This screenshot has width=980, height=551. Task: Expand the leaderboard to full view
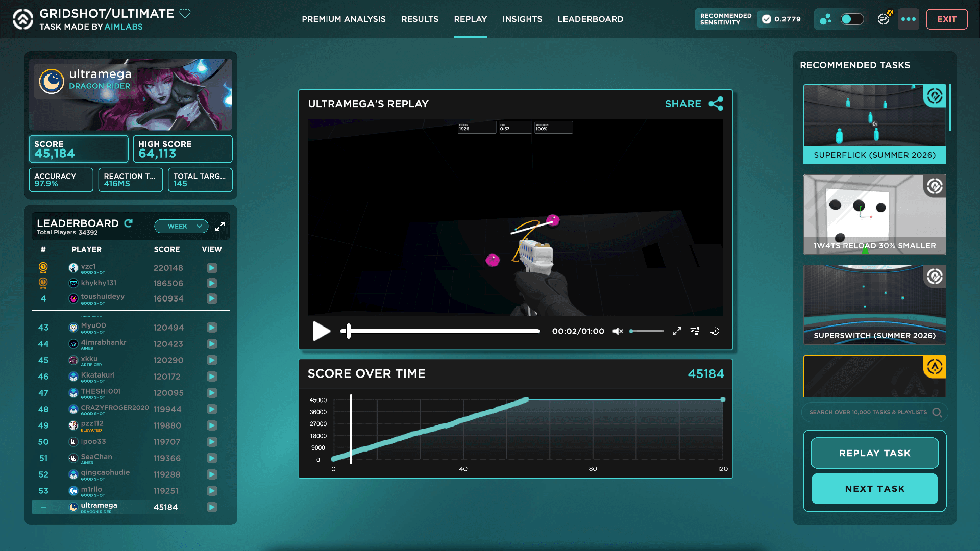(x=220, y=227)
